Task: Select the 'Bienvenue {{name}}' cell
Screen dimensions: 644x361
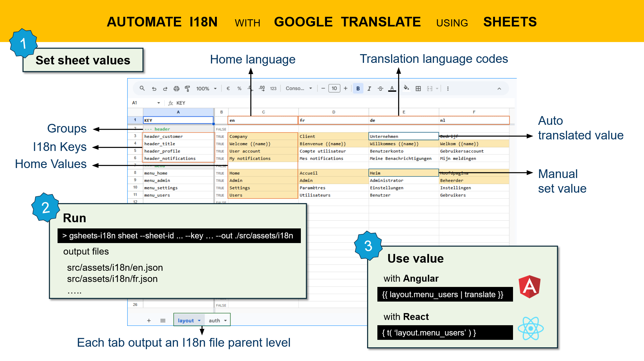Action: click(334, 144)
